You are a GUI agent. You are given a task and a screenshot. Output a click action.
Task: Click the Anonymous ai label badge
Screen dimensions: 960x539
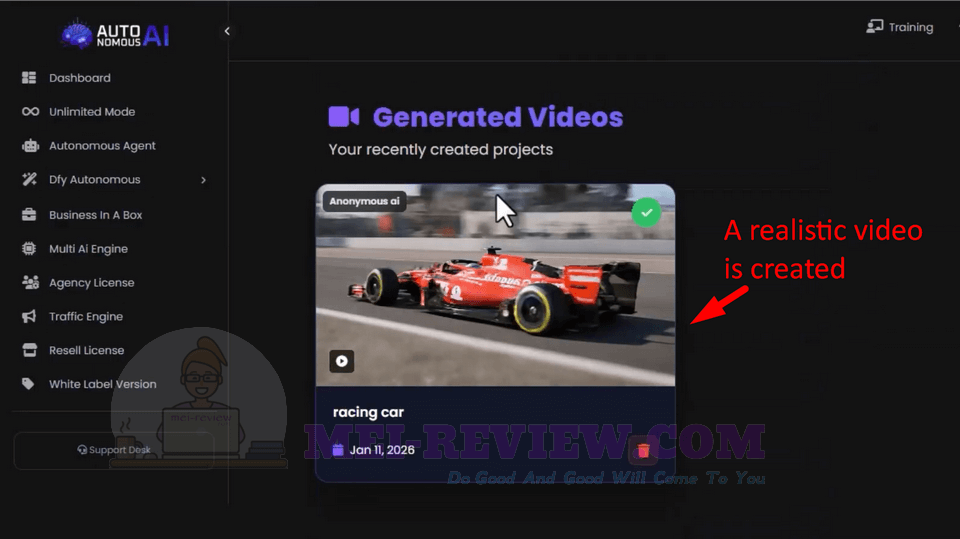[364, 201]
